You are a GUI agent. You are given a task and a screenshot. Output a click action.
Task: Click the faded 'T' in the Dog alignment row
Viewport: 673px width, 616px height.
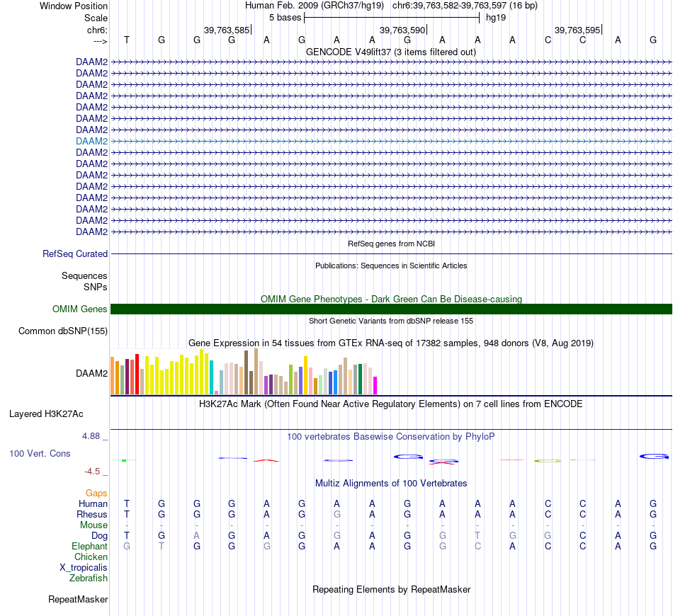477,535
